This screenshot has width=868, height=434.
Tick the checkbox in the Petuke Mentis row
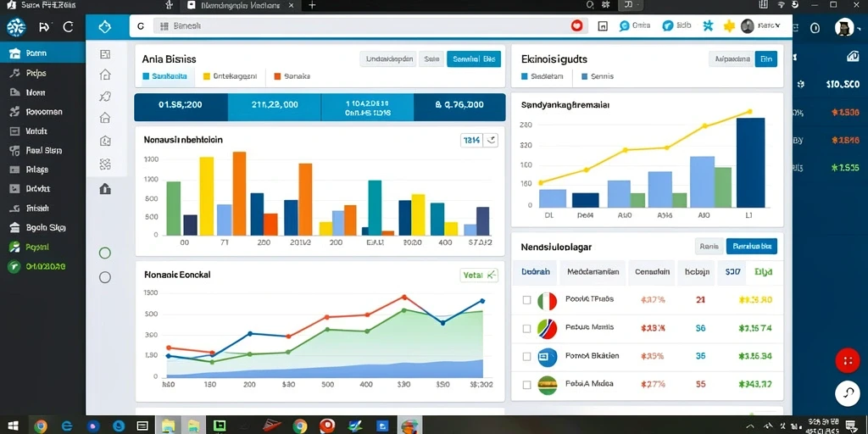[x=526, y=328]
